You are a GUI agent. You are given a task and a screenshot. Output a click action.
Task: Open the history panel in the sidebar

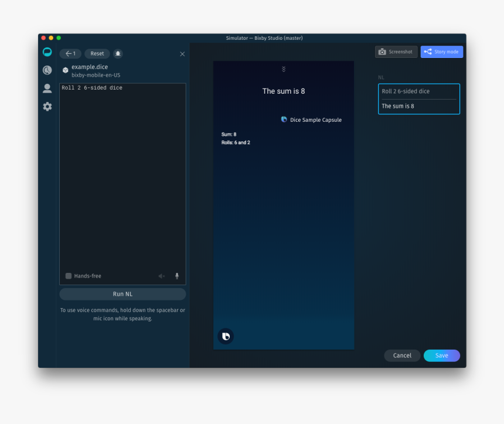[47, 70]
